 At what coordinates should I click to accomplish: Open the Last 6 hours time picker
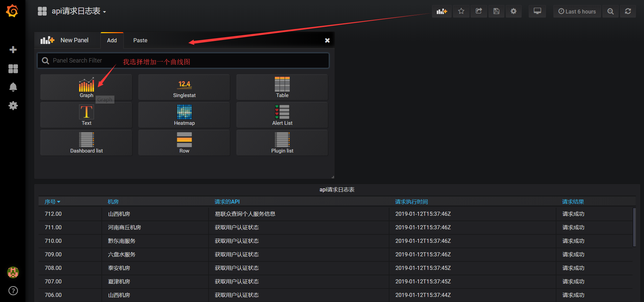577,11
